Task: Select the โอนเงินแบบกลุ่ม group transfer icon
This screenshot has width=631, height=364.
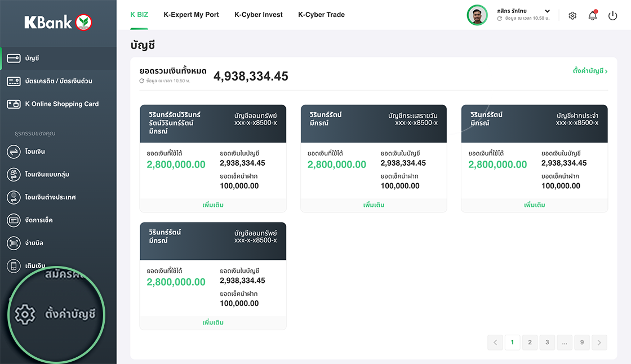Action: (x=14, y=175)
